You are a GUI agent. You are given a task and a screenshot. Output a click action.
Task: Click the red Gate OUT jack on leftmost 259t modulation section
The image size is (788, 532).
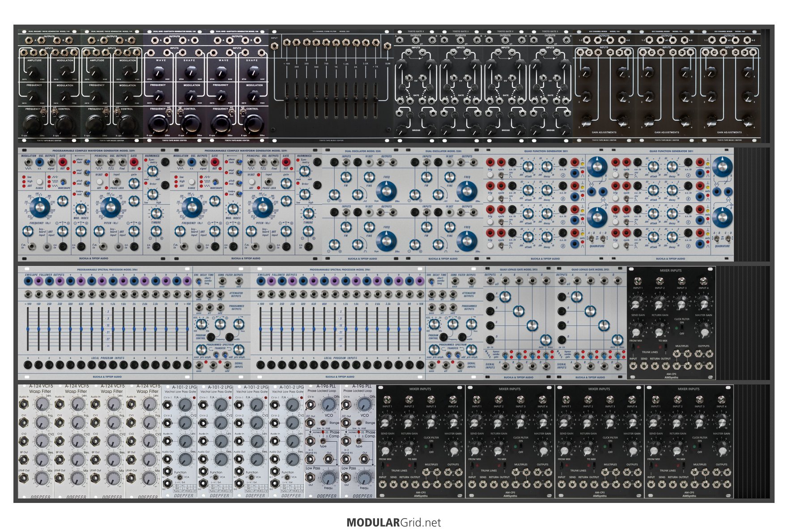coord(63,162)
